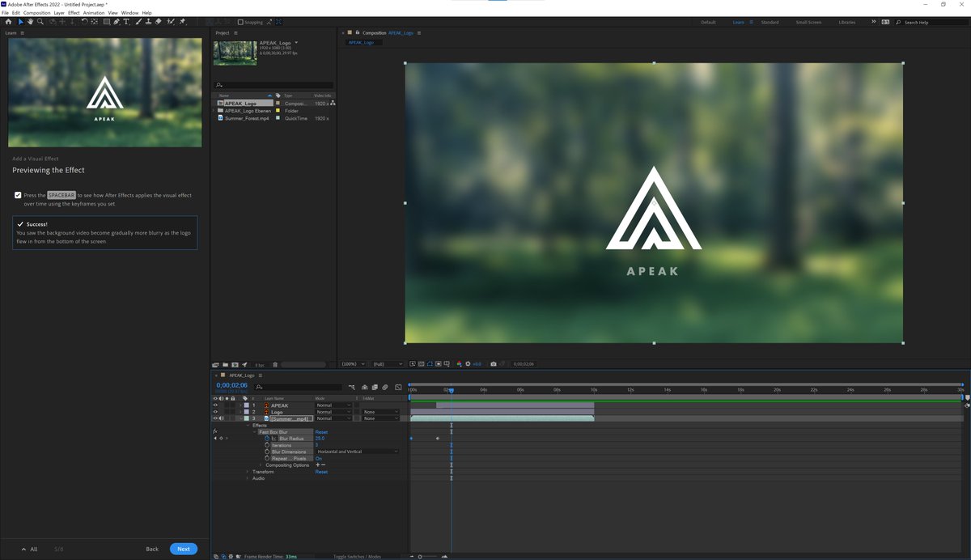Select the Type text tool
This screenshot has width=971, height=560.
pos(126,22)
